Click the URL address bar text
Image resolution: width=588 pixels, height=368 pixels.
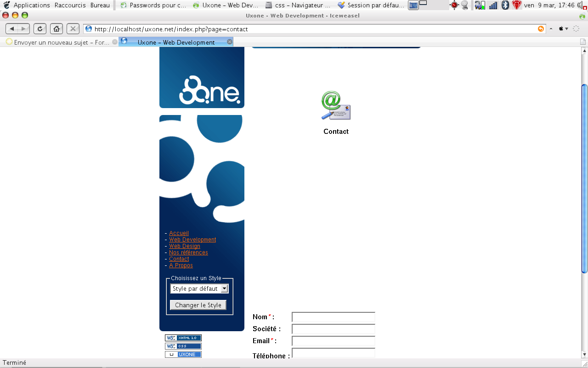tap(171, 29)
